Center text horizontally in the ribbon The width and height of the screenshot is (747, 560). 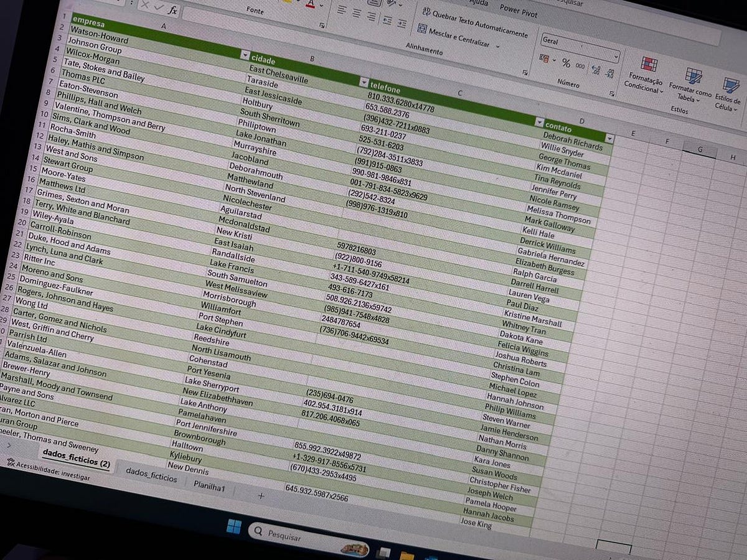357,14
